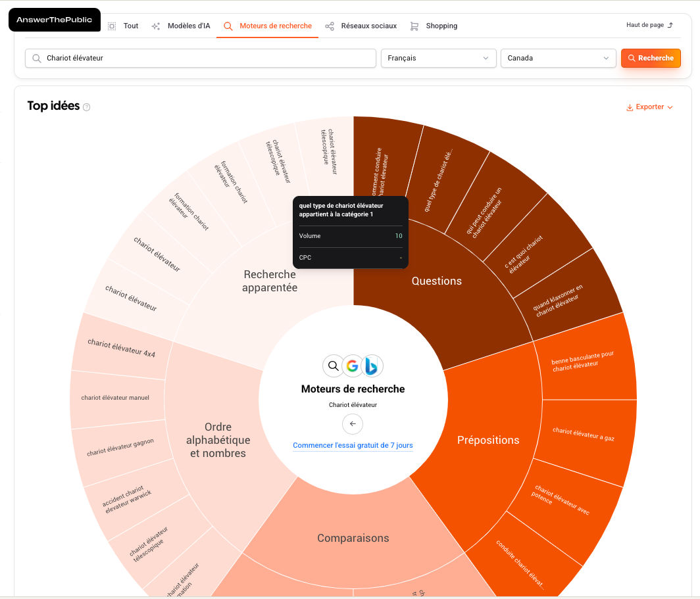
Task: Click the AnswerThePublic logo
Action: [x=54, y=20]
